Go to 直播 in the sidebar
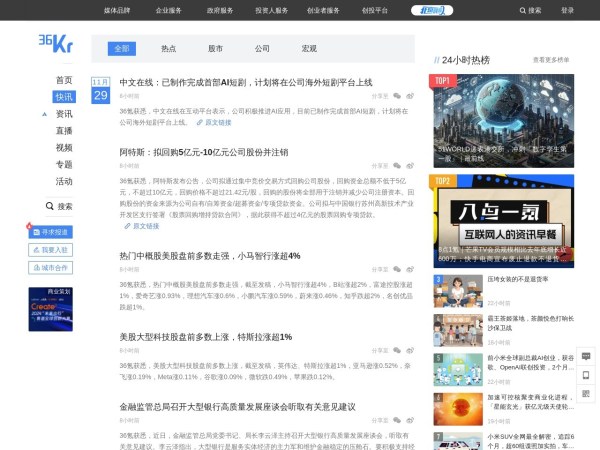 (x=64, y=130)
